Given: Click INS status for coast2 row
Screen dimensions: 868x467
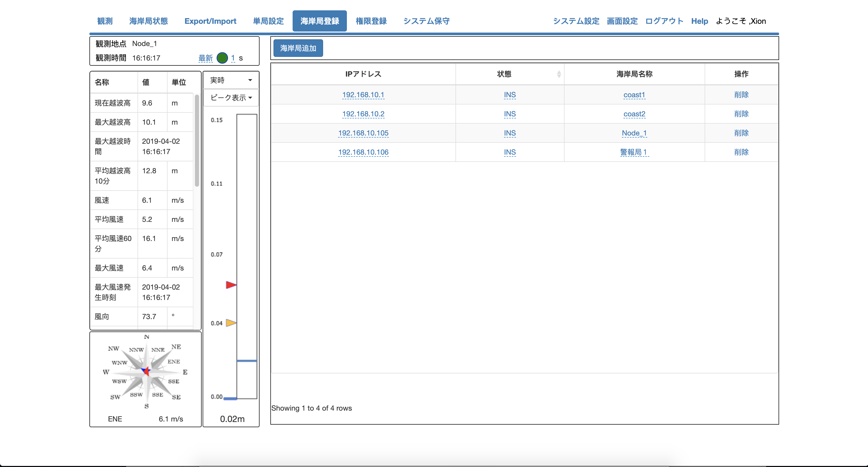Looking at the screenshot, I should [x=509, y=114].
